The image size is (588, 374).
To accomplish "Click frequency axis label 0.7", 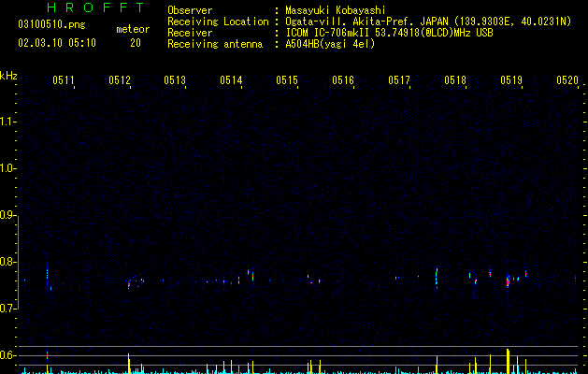I will click(x=7, y=309).
